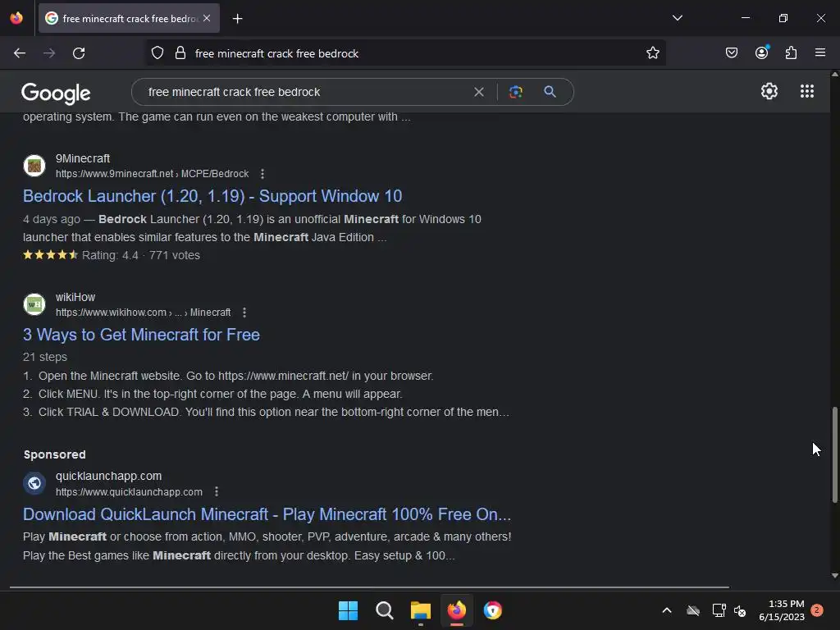Image resolution: width=840 pixels, height=630 pixels.
Task: Open the Pocket save icon
Action: pyautogui.click(x=731, y=52)
